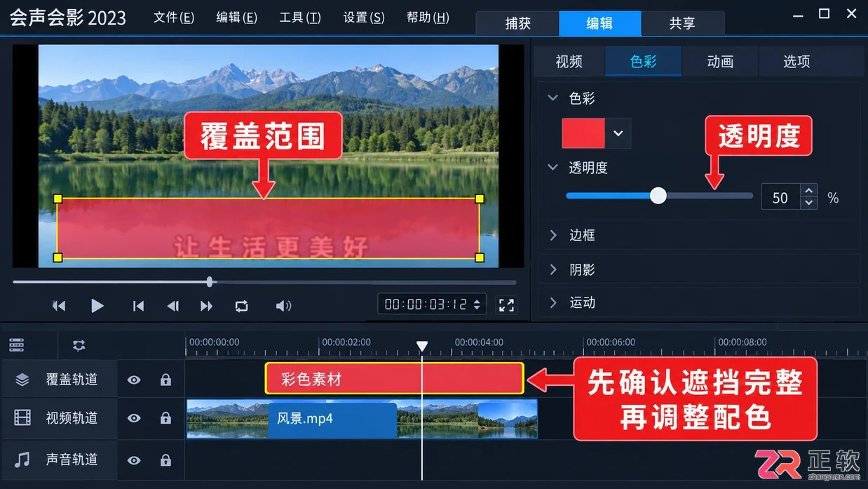
Task: Open the timeline track manager icon
Action: point(17,344)
